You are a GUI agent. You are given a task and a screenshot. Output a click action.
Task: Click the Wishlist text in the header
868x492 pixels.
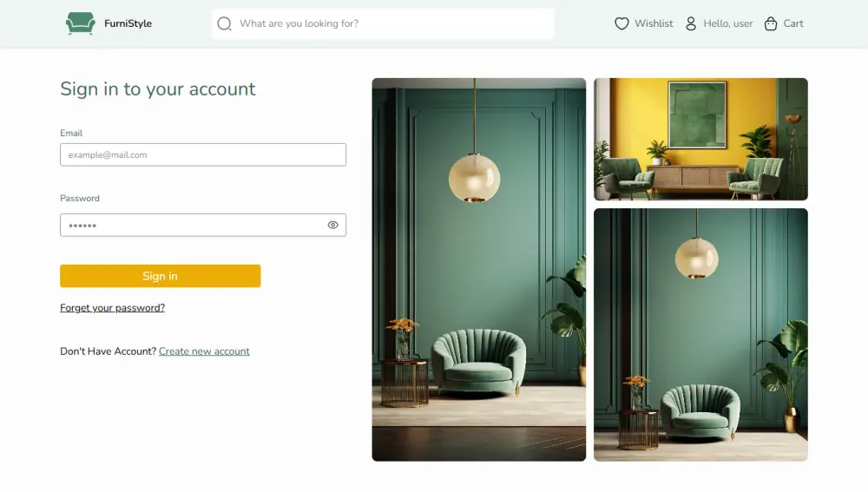tap(654, 23)
